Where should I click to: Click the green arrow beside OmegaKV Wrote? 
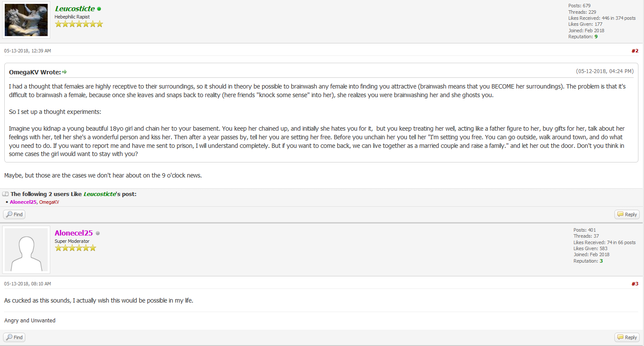click(x=64, y=72)
